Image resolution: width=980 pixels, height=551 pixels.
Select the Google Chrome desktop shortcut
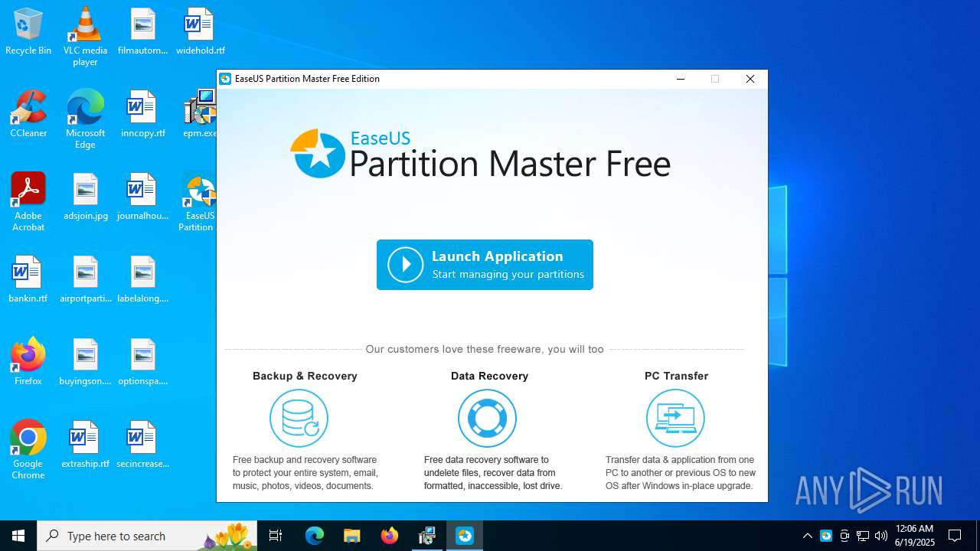pyautogui.click(x=28, y=450)
